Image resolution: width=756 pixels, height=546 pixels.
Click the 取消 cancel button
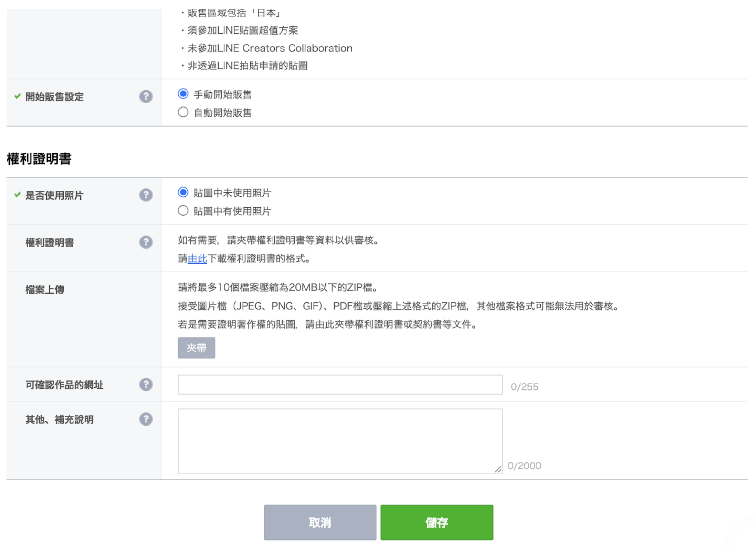(320, 522)
